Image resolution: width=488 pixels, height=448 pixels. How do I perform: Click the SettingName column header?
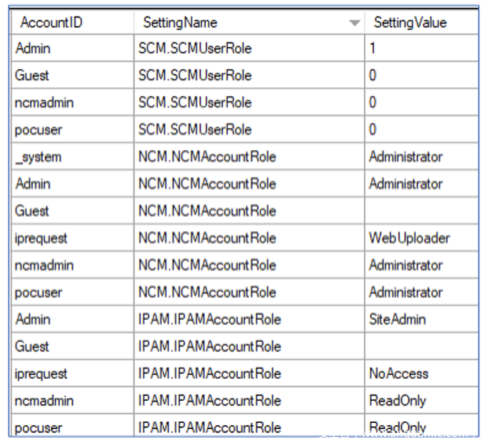pos(181,23)
